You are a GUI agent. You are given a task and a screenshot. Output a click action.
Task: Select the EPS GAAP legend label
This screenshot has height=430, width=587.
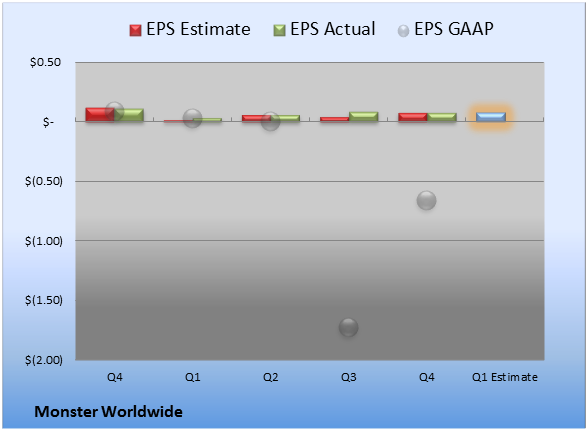point(454,29)
